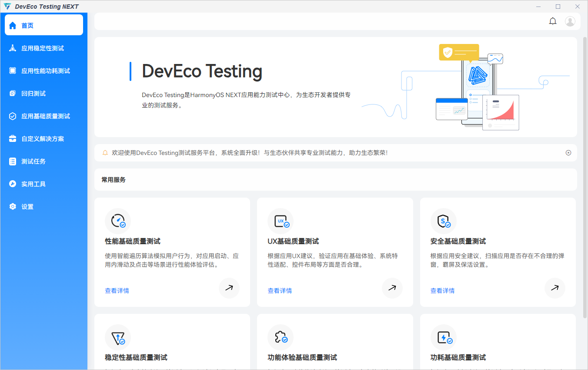Open 测试任务 list in the sidebar
This screenshot has height=370, width=588.
(x=44, y=161)
